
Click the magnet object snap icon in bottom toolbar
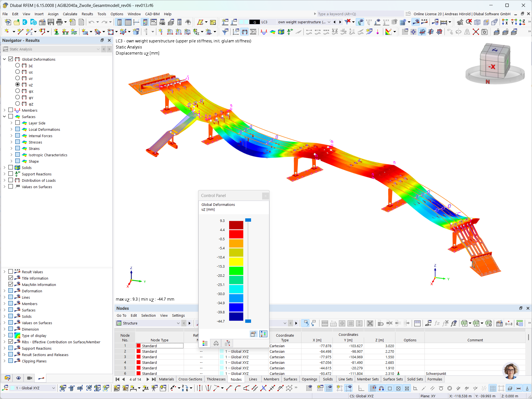(x=381, y=388)
